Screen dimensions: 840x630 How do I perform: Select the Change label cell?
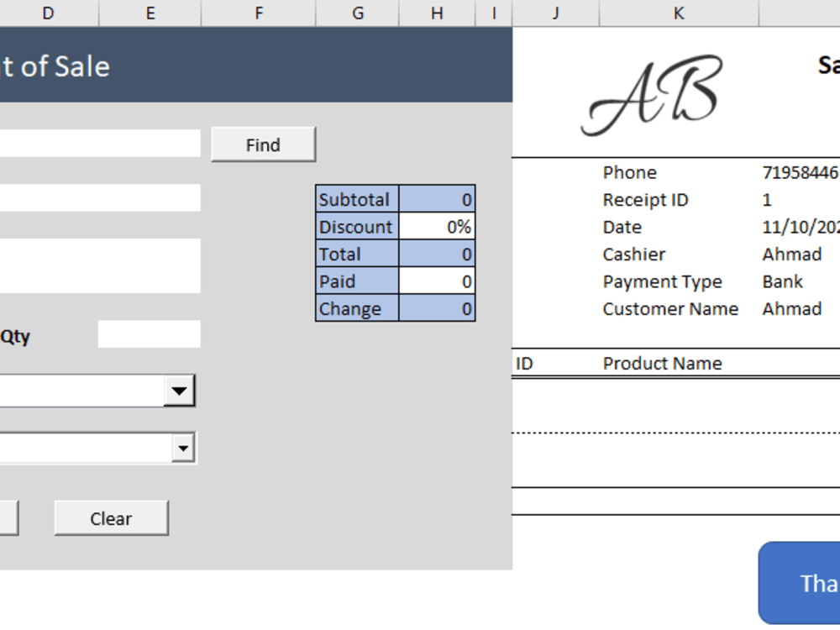[x=357, y=308]
